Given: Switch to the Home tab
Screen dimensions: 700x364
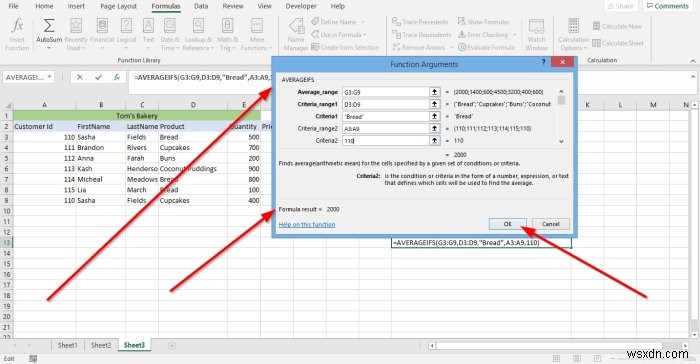Looking at the screenshot, I should click(x=44, y=6).
